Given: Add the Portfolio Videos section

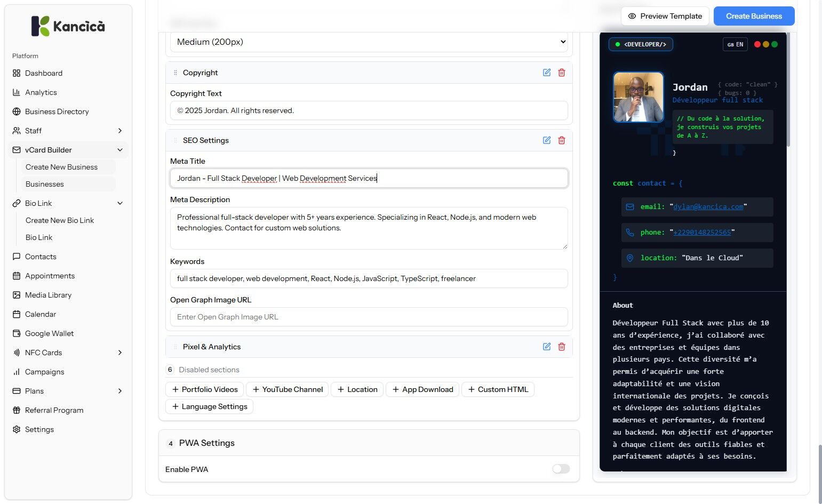Looking at the screenshot, I should point(205,389).
